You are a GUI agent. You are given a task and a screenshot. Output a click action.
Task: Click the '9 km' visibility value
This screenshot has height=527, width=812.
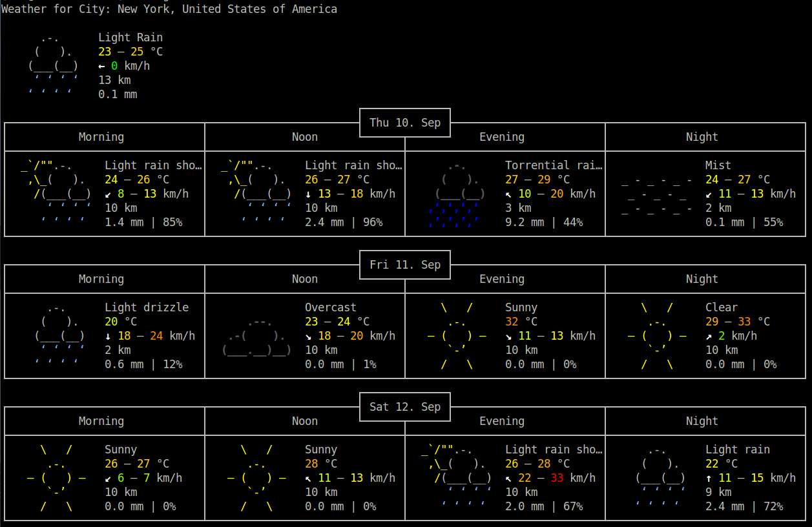(x=718, y=492)
